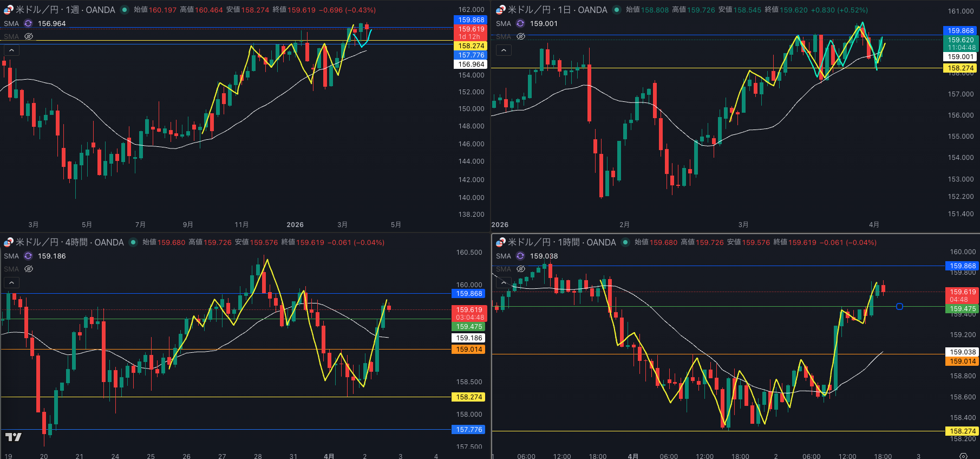Collapse the indicator legend on the daily chart
The width and height of the screenshot is (980, 459).
tap(504, 50)
